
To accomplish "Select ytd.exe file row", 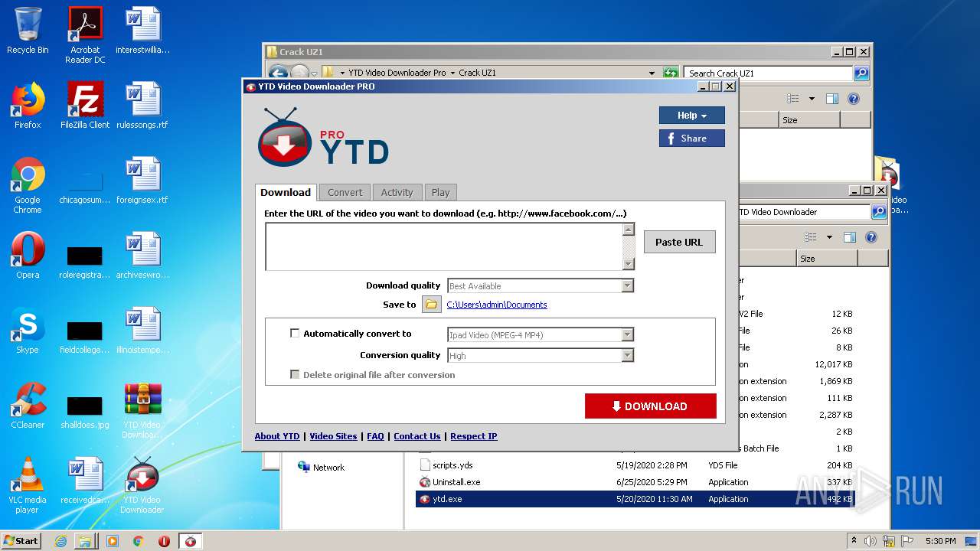I will tap(635, 499).
